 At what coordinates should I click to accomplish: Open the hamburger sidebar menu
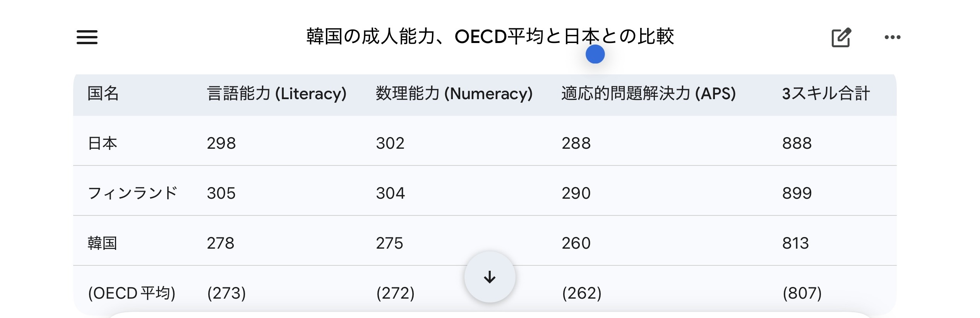(87, 37)
